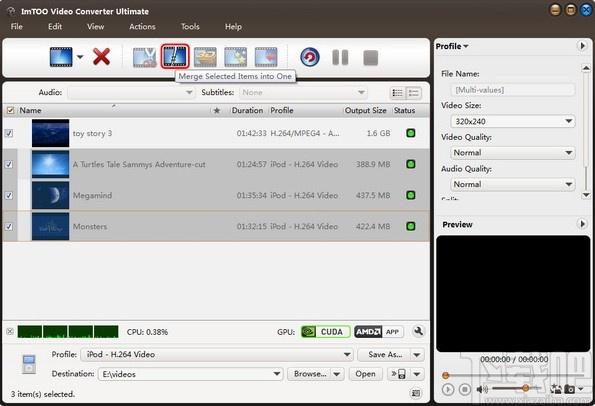The height and width of the screenshot is (406, 595).
Task: Sort by Duration column header
Action: (247, 110)
